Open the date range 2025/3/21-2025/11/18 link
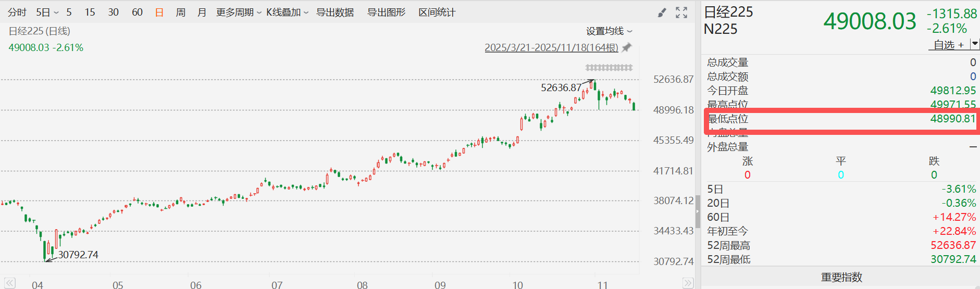This screenshot has height=289, width=980. (x=551, y=47)
